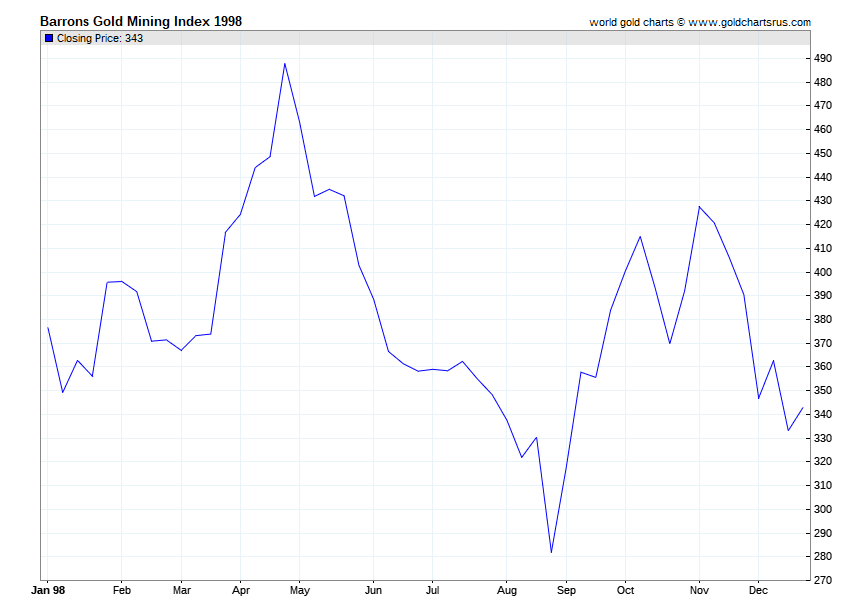Click the 330 y-axis value
Image resolution: width=850 pixels, height=616 pixels.
click(823, 438)
